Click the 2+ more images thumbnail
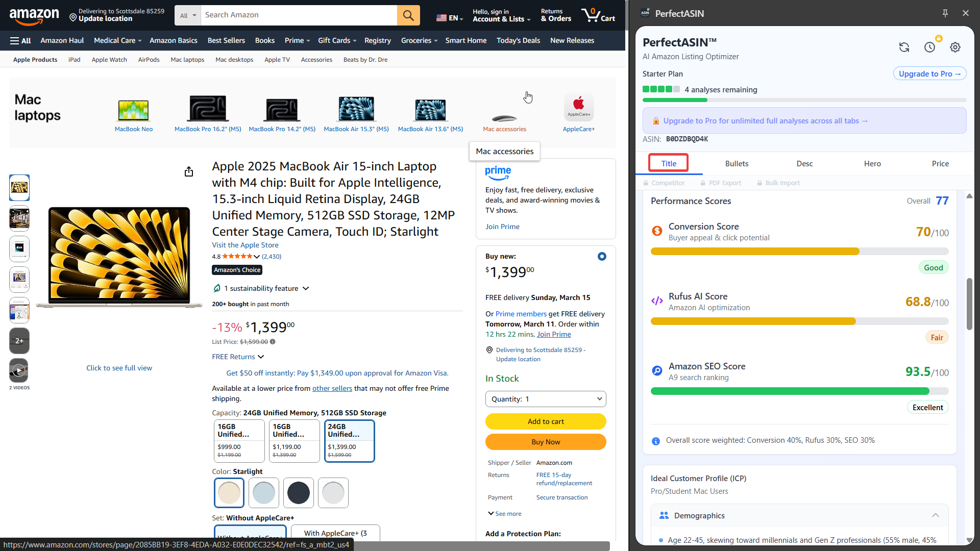The height and width of the screenshot is (551, 980). click(x=19, y=341)
